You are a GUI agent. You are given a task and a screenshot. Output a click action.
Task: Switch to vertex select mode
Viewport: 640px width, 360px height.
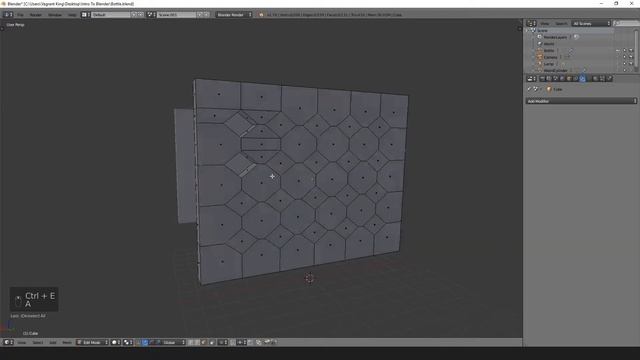pos(191,342)
